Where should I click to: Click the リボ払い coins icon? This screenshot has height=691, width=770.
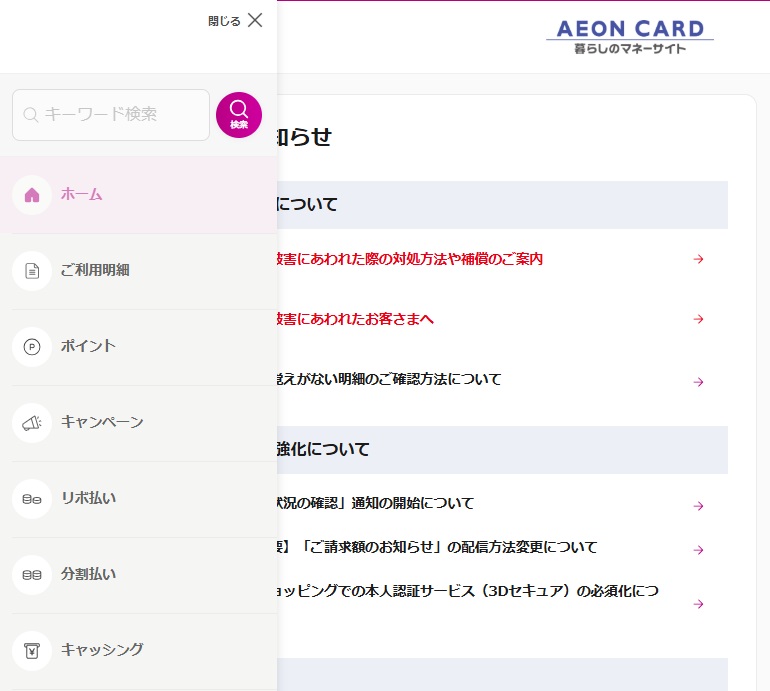click(x=32, y=499)
